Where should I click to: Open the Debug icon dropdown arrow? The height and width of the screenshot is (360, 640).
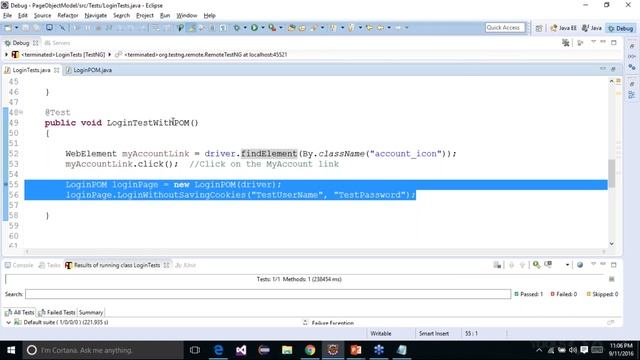click(x=245, y=28)
